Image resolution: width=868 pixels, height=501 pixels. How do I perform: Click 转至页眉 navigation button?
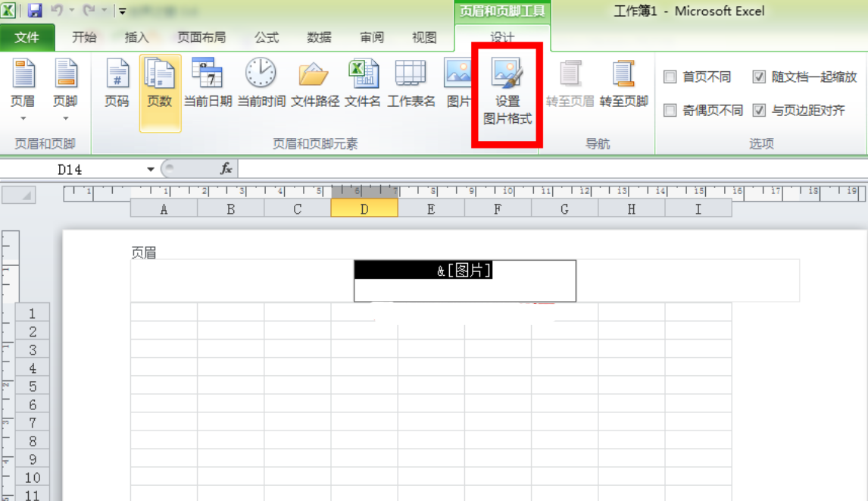[570, 83]
